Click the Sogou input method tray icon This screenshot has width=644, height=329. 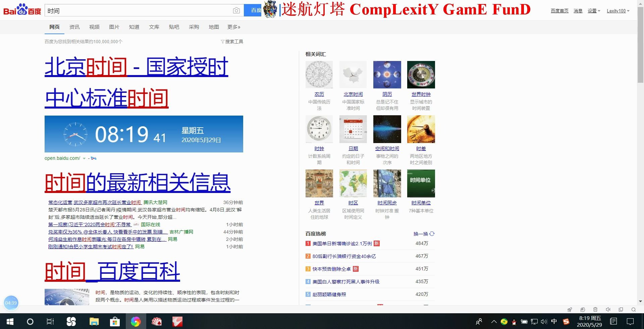[x=566, y=322]
